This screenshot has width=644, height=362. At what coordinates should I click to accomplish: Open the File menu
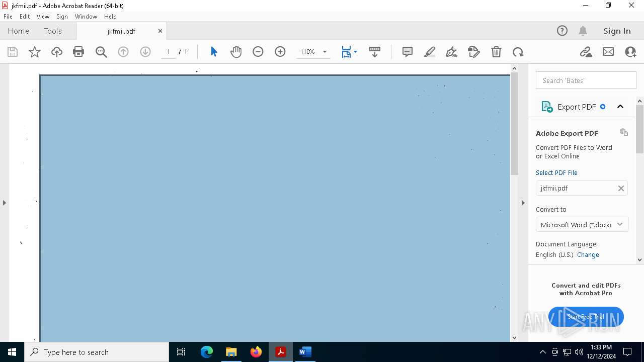[8, 17]
